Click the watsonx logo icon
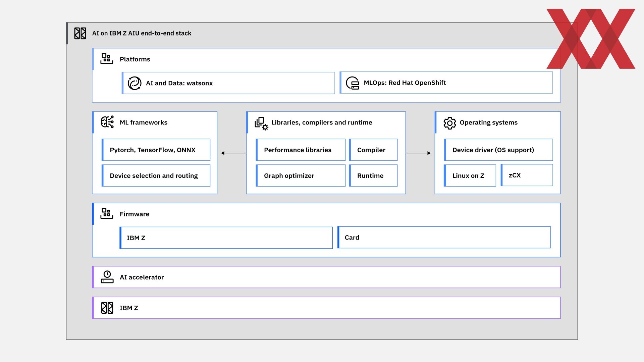The image size is (644, 362). click(135, 83)
